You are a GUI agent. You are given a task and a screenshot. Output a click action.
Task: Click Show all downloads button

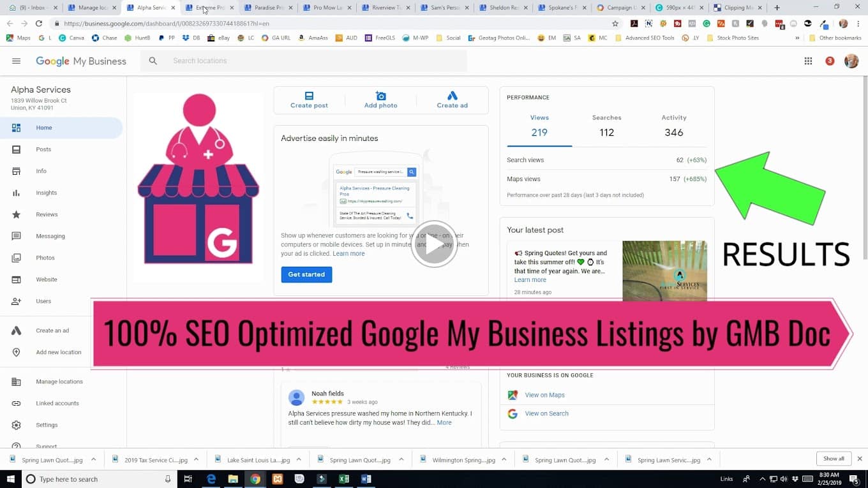coord(834,459)
